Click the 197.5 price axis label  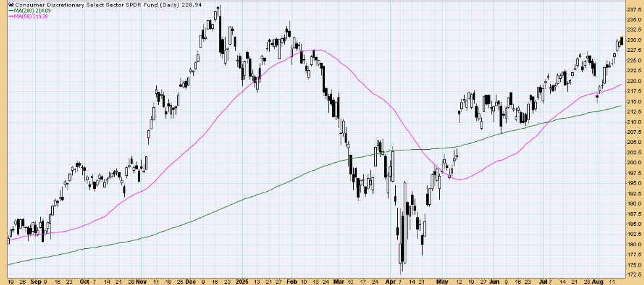coord(634,173)
